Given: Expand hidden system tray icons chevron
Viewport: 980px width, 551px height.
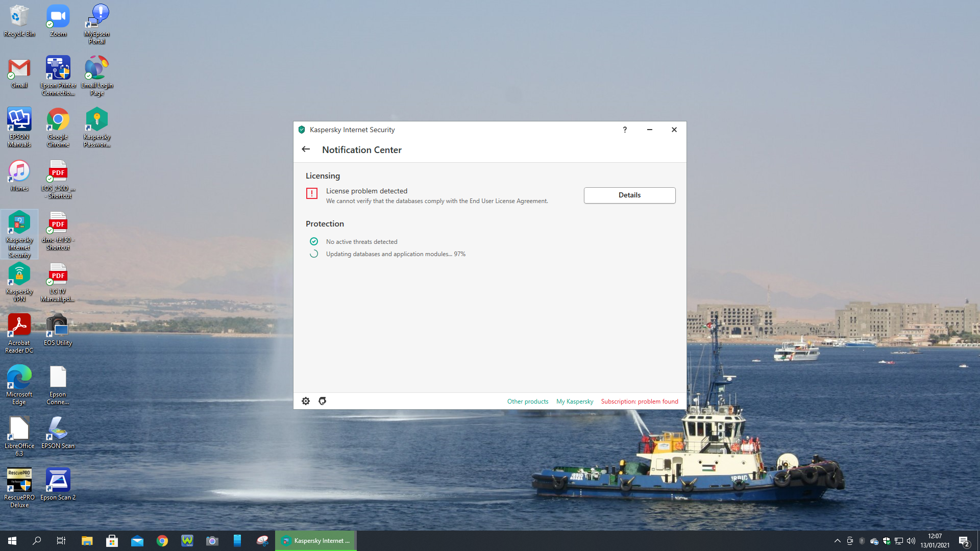Looking at the screenshot, I should pos(837,541).
